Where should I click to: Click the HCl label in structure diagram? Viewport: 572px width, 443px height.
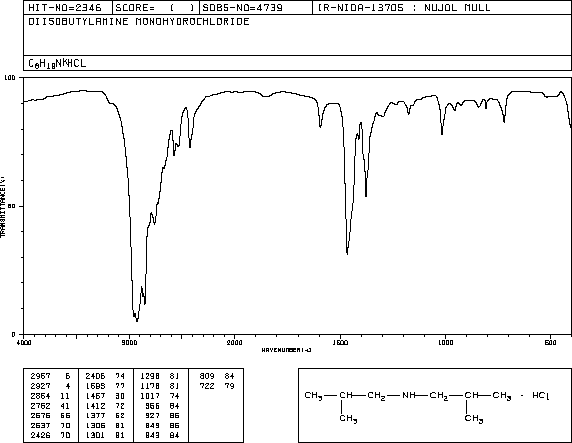point(541,396)
